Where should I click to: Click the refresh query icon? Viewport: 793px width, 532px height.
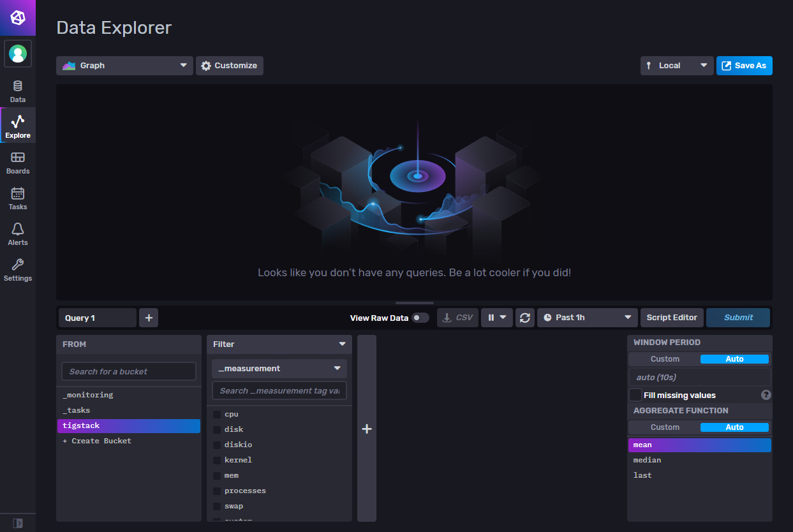[524, 318]
